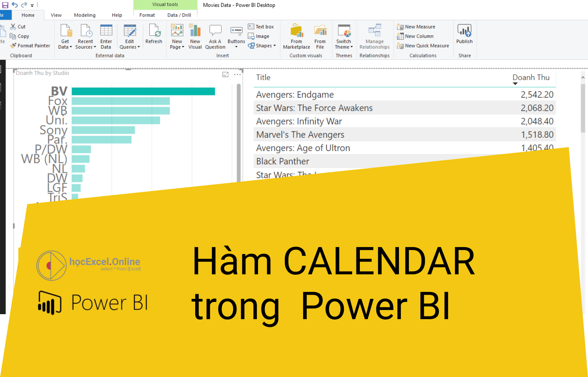Click the Recent Sources icon
Viewport: 588px width, 377px height.
pyautogui.click(x=86, y=31)
